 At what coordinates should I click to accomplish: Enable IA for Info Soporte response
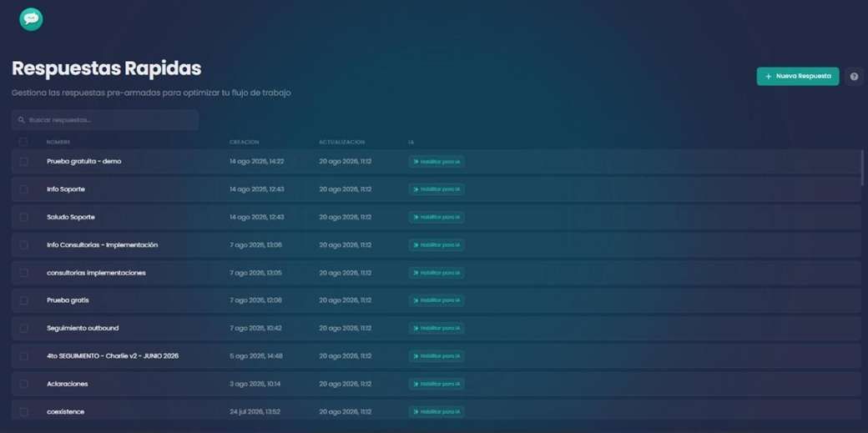pos(437,189)
